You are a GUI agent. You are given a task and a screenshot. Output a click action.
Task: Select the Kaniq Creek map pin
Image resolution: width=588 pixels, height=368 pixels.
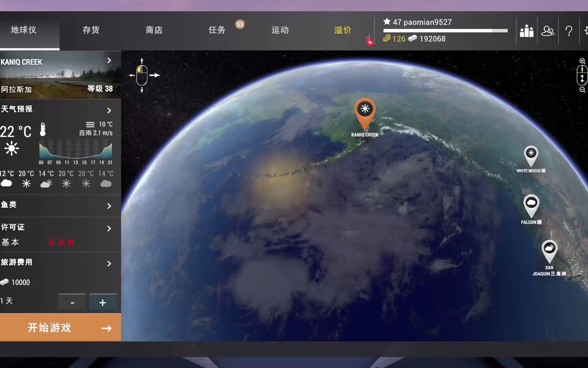tap(365, 114)
